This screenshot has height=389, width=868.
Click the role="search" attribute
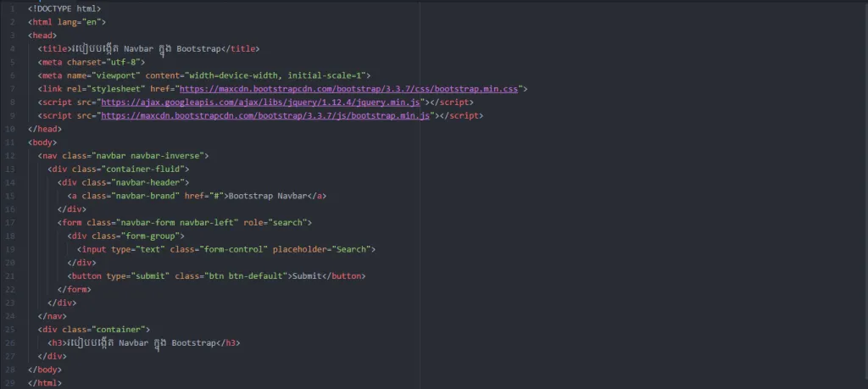pyautogui.click(x=275, y=222)
